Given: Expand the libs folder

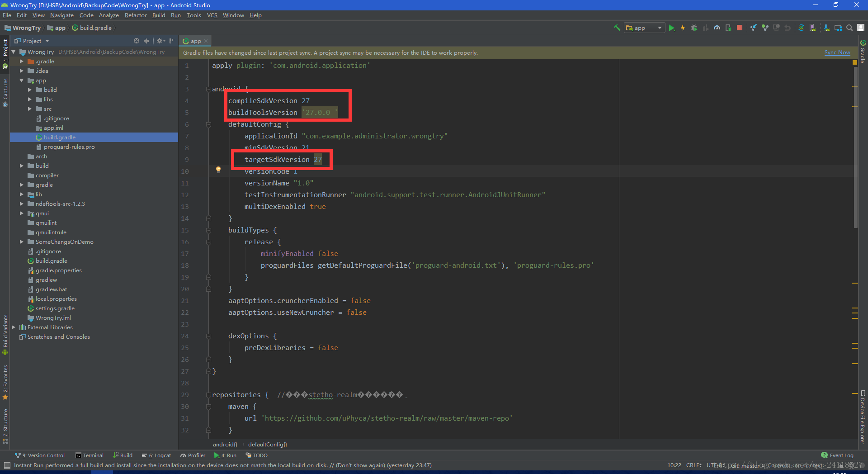Looking at the screenshot, I should 29,99.
